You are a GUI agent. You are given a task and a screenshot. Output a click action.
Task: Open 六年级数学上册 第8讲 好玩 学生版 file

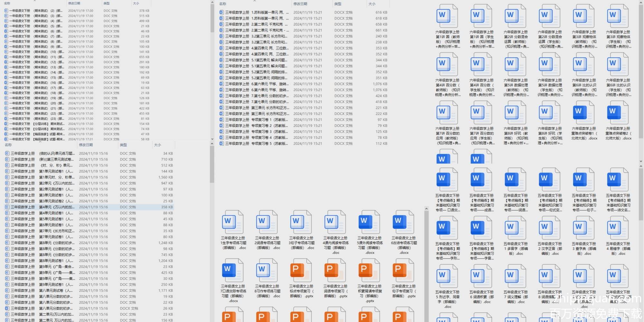click(x=550, y=112)
